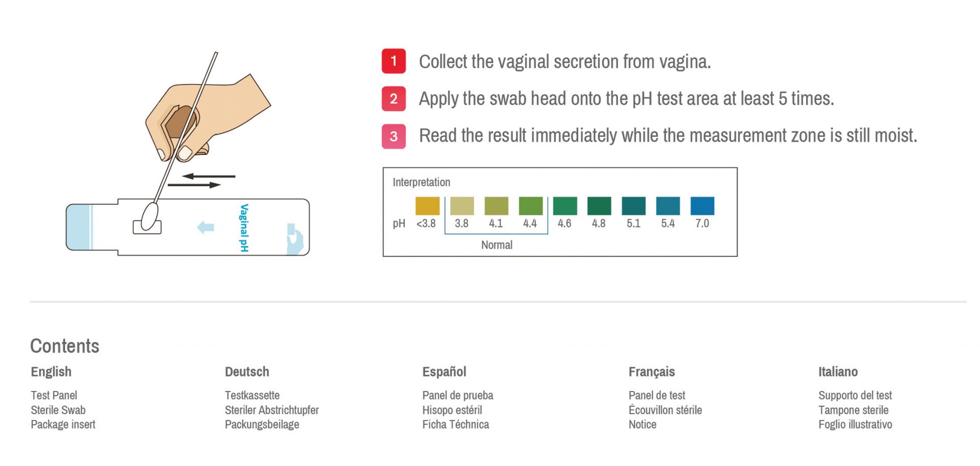Select the yellow pH <3.8 color swatch
This screenshot has height=466, width=980.
click(427, 206)
